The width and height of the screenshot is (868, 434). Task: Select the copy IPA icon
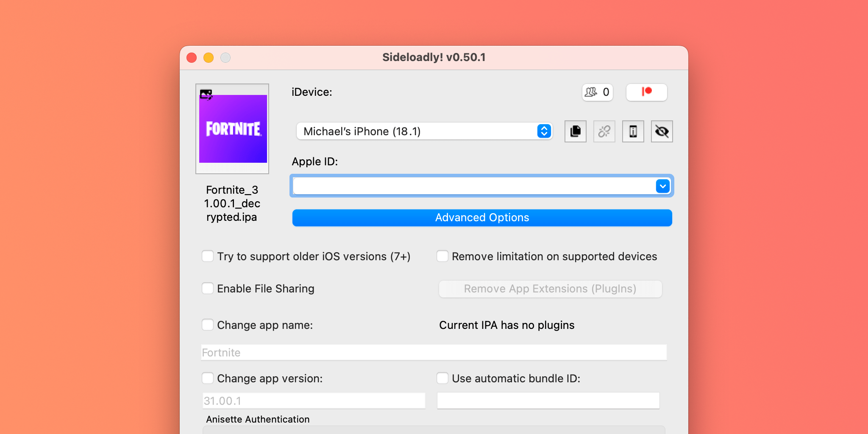click(x=575, y=131)
